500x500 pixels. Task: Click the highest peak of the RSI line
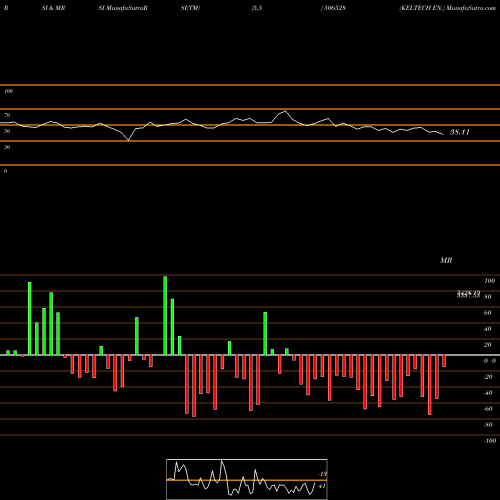285,111
